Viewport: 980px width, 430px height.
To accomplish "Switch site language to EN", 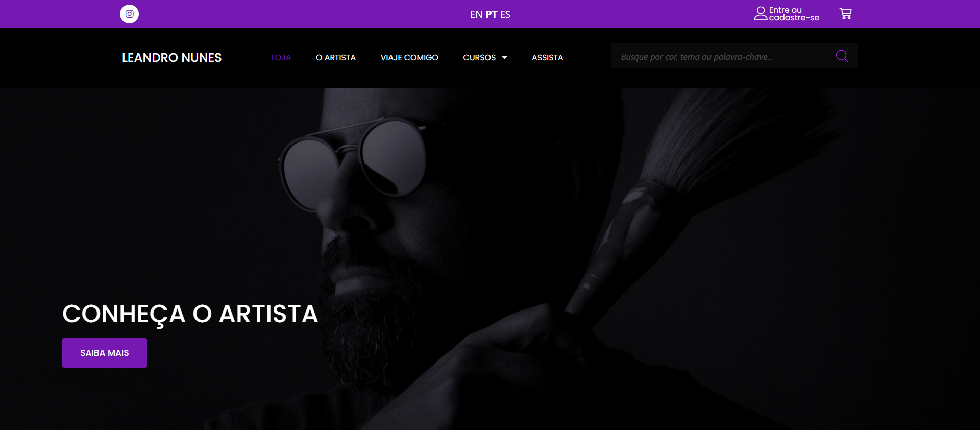I will point(476,14).
